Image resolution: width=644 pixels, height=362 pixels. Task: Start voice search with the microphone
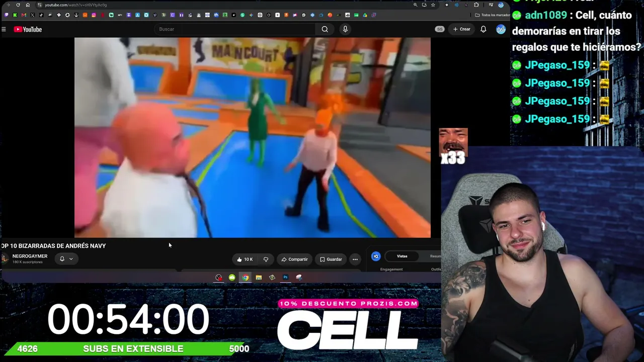point(345,29)
